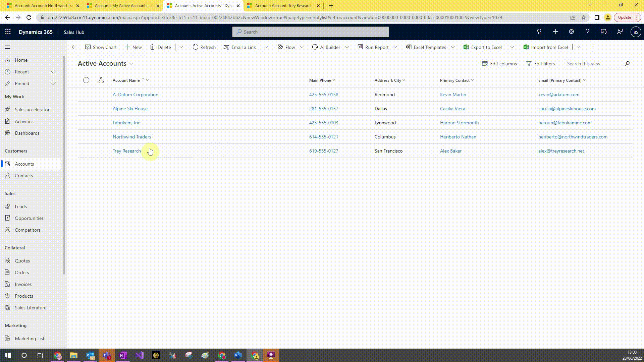This screenshot has height=362, width=644.
Task: Open the lightbulb assistant icon in header
Action: (539, 32)
